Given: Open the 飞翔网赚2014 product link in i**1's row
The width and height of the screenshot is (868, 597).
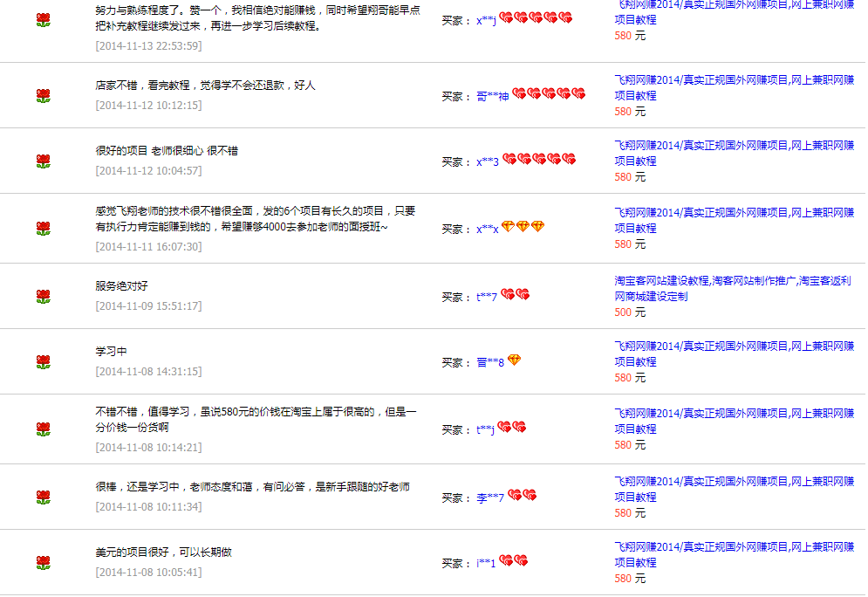Looking at the screenshot, I should 733,554.
